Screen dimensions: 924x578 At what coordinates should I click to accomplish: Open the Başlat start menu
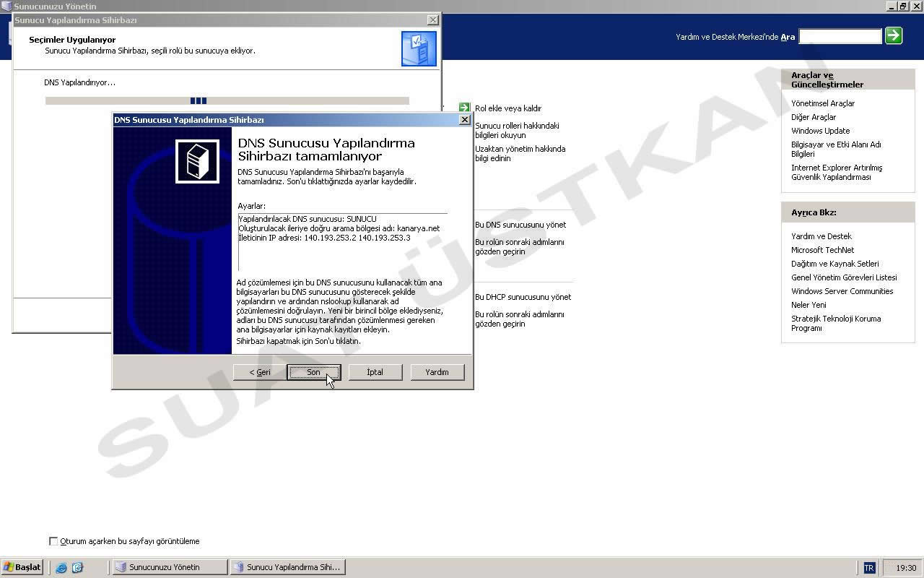[22, 567]
